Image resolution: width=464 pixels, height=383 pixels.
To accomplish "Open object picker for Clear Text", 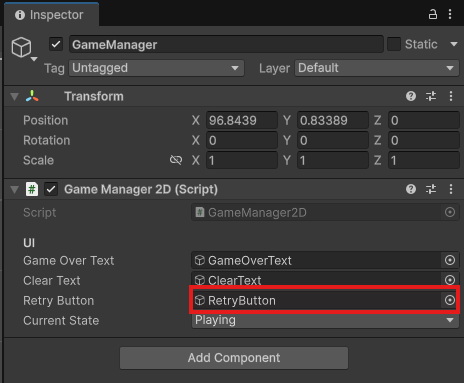I will point(450,279).
